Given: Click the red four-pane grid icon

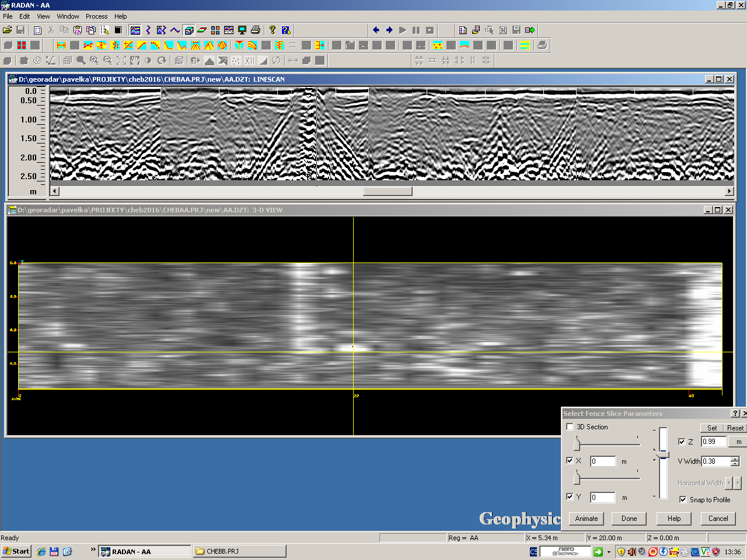Looking at the screenshot, I should (x=22, y=45).
